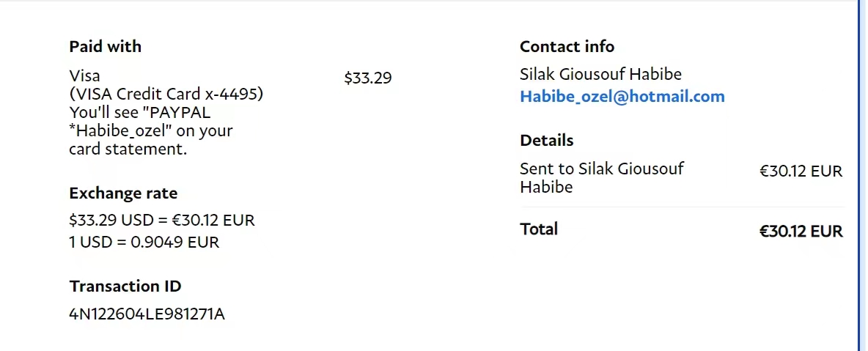Click the VISA Credit Card x-4495 text
The width and height of the screenshot is (868, 351).
166,94
